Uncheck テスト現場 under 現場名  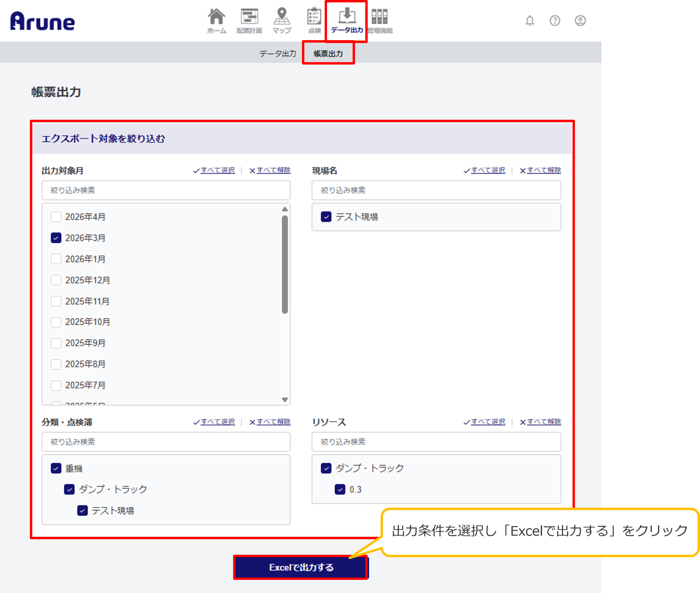326,217
